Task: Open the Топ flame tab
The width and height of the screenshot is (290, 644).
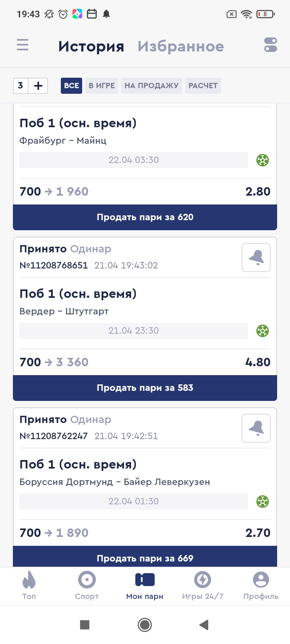Action: point(29,585)
